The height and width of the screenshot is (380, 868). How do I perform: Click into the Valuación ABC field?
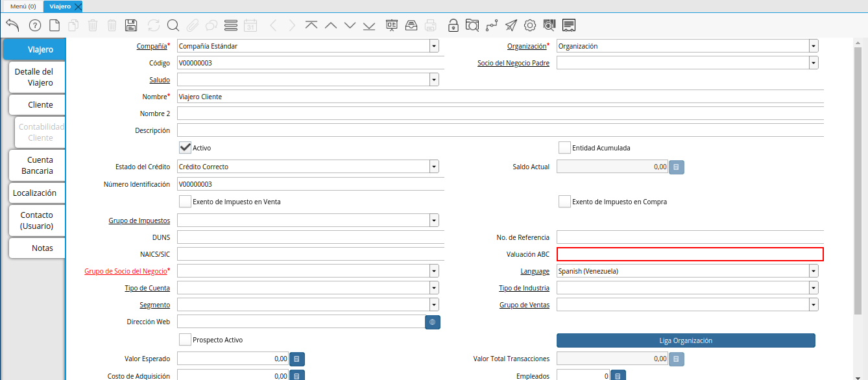click(690, 254)
